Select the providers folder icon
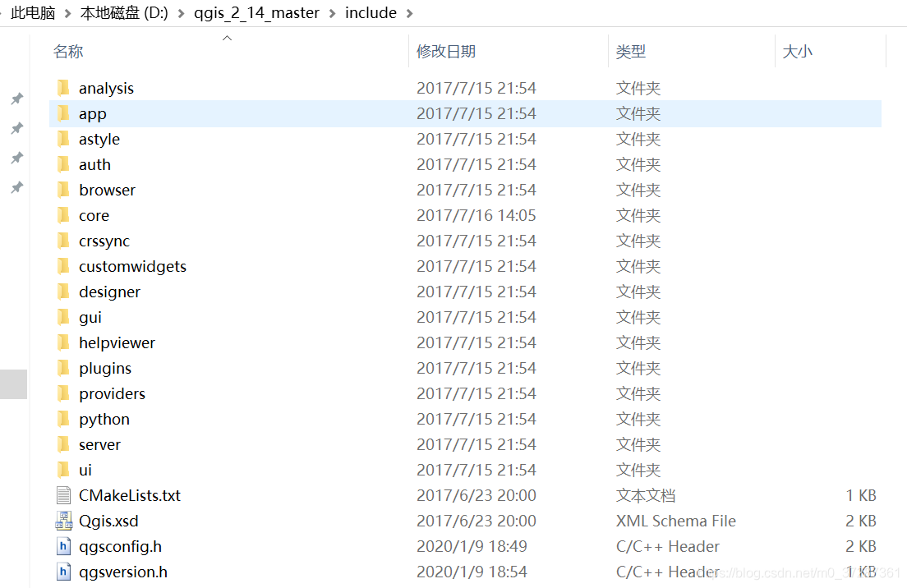Viewport: 907px width, 588px height. tap(63, 393)
